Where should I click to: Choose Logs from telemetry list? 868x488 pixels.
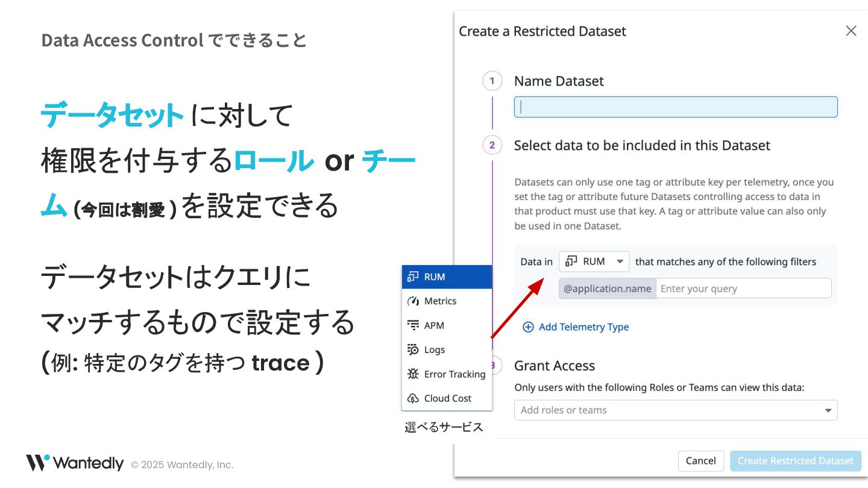447,349
